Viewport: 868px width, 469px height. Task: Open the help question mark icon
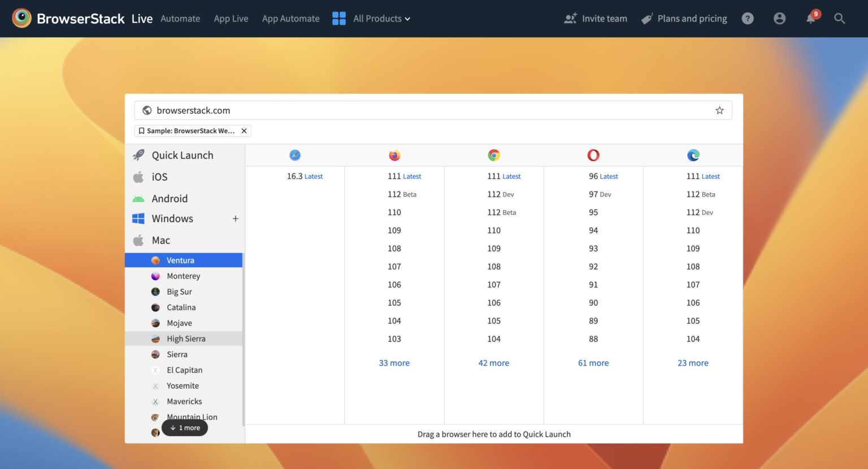(748, 19)
